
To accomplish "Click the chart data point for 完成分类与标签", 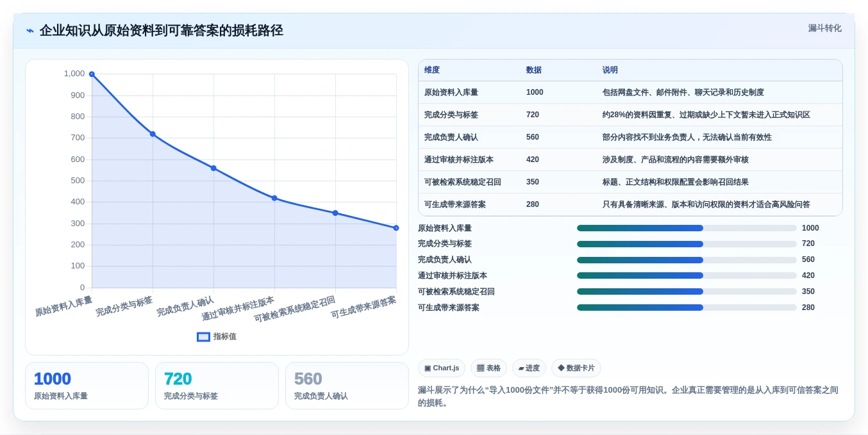I will pyautogui.click(x=153, y=134).
